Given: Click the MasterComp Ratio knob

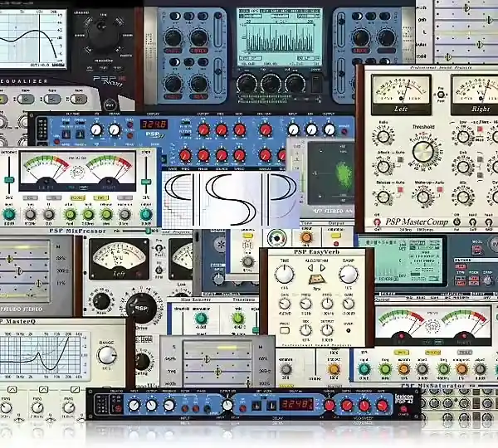Looking at the screenshot, I should [383, 137].
